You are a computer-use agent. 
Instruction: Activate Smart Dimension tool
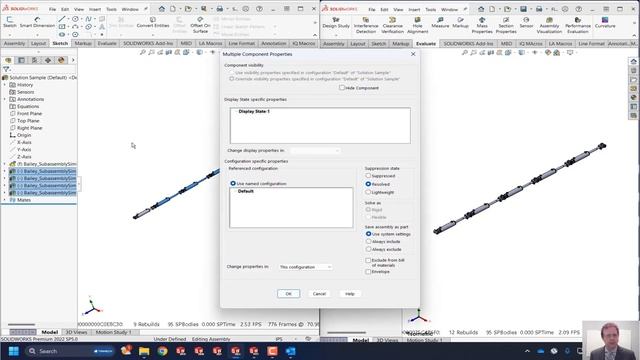(x=37, y=22)
